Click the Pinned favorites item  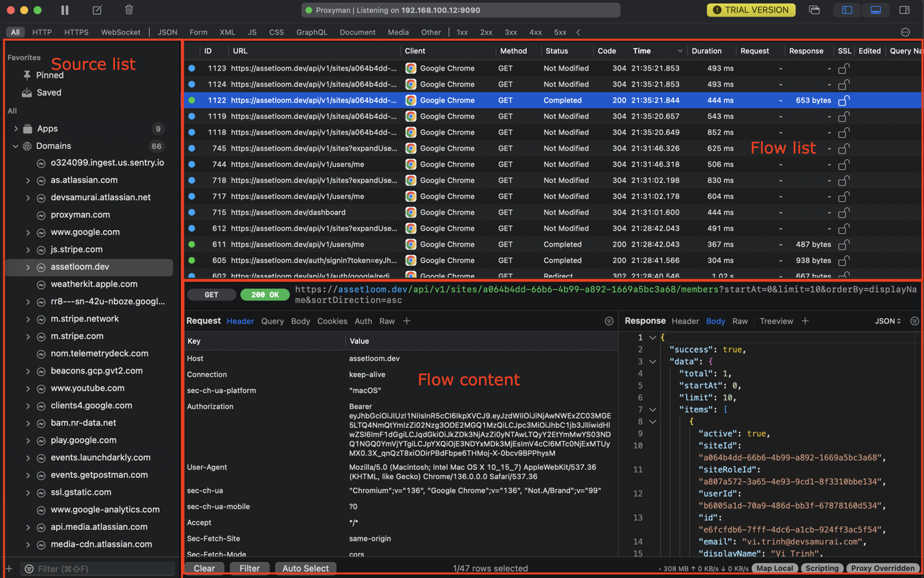(x=50, y=75)
